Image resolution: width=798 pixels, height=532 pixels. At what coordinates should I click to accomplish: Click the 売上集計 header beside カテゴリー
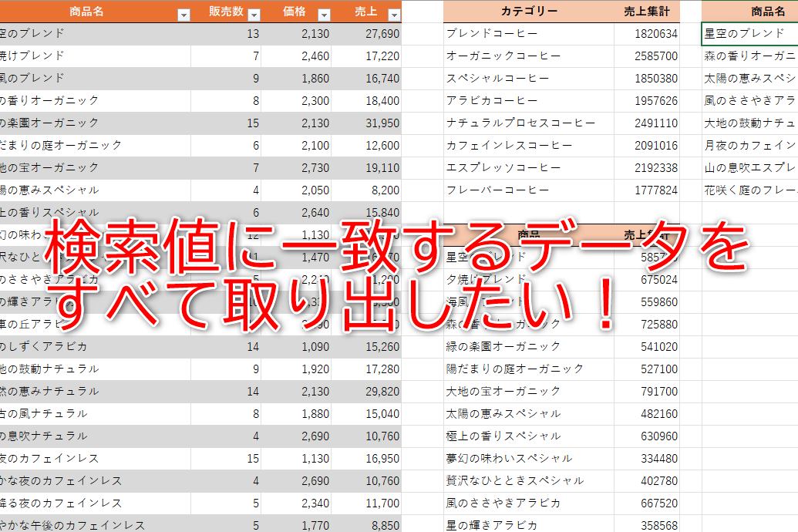tap(646, 12)
